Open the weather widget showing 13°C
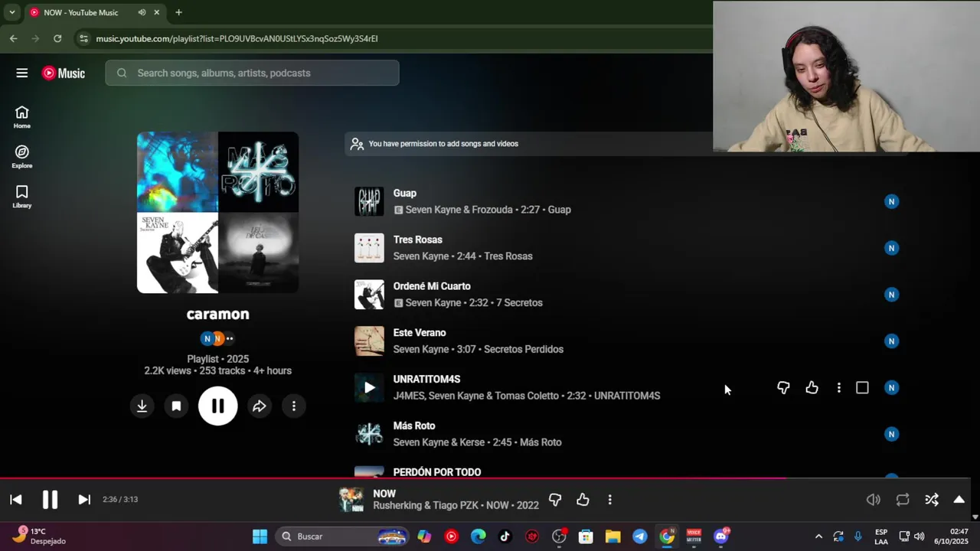The width and height of the screenshot is (980, 551). [x=40, y=536]
